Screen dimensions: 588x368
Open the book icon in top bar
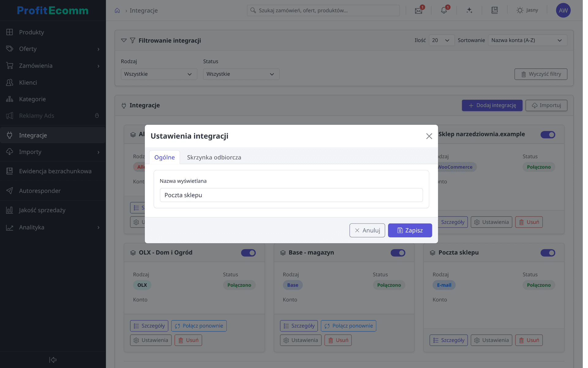click(x=495, y=10)
